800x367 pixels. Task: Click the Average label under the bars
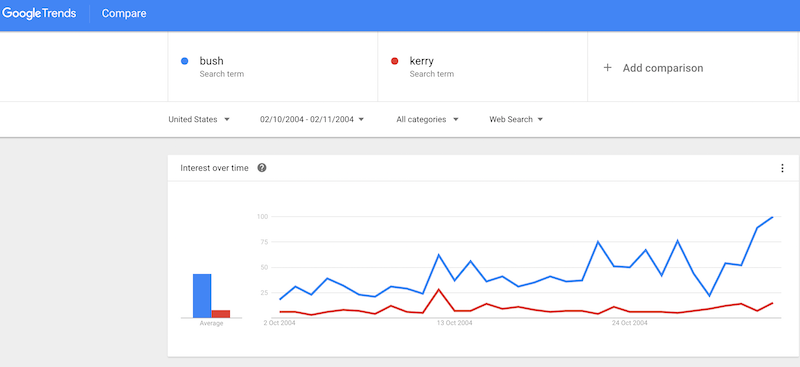tap(211, 324)
